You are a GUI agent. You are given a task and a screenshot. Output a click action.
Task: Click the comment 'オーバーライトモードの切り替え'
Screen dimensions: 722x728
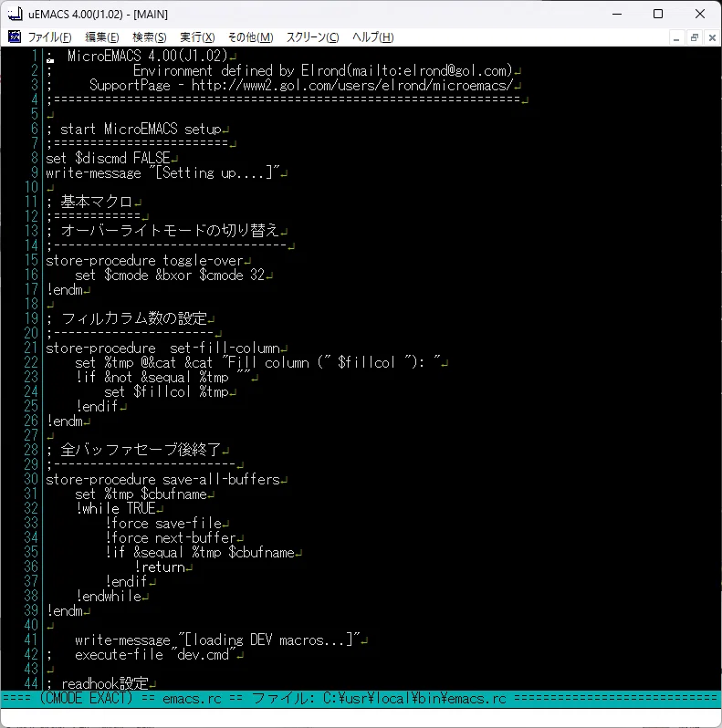(x=169, y=231)
